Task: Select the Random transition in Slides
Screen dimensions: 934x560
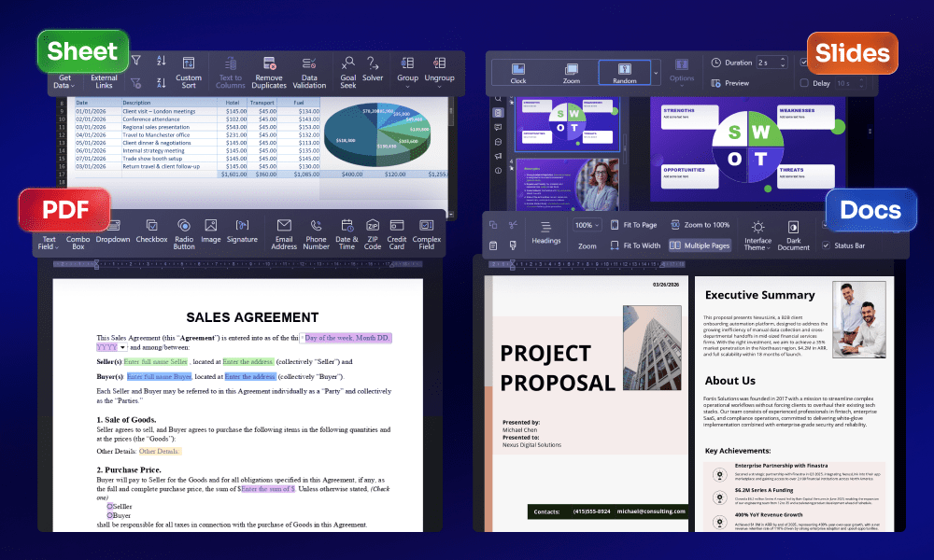Action: pyautogui.click(x=624, y=73)
